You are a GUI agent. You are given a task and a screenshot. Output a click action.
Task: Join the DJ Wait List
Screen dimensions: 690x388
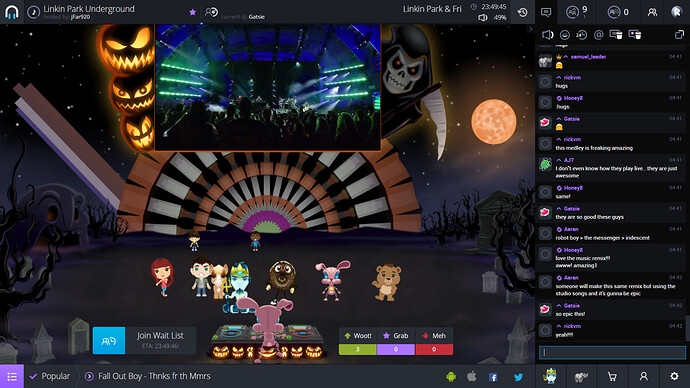[x=144, y=340]
